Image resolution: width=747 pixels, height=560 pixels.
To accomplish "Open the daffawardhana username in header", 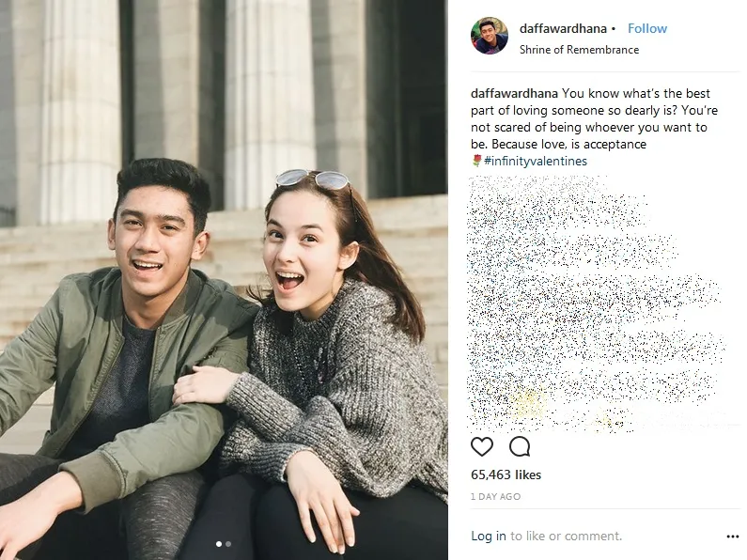I will click(563, 28).
